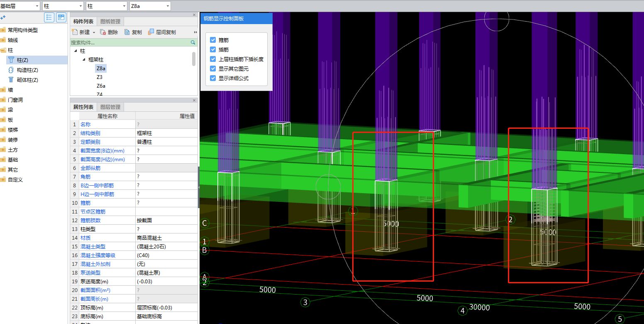Toggle the 上层柱插筋下插长度 checkbox
The height and width of the screenshot is (324, 644).
coord(213,59)
